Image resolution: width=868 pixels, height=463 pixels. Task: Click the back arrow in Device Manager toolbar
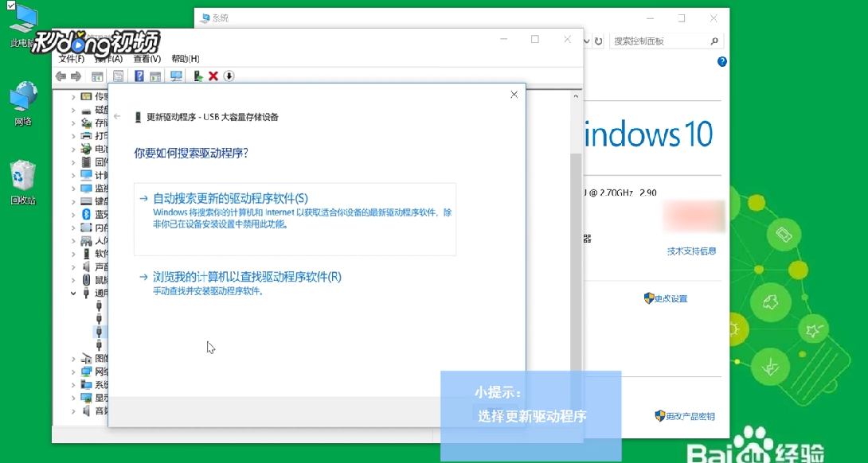click(61, 76)
